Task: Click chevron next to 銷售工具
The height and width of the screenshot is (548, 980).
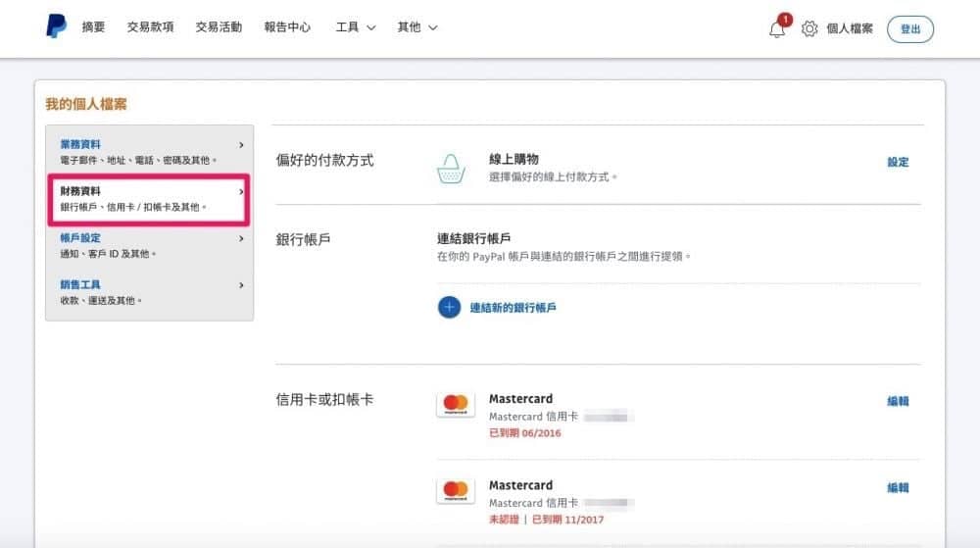Action: [241, 285]
